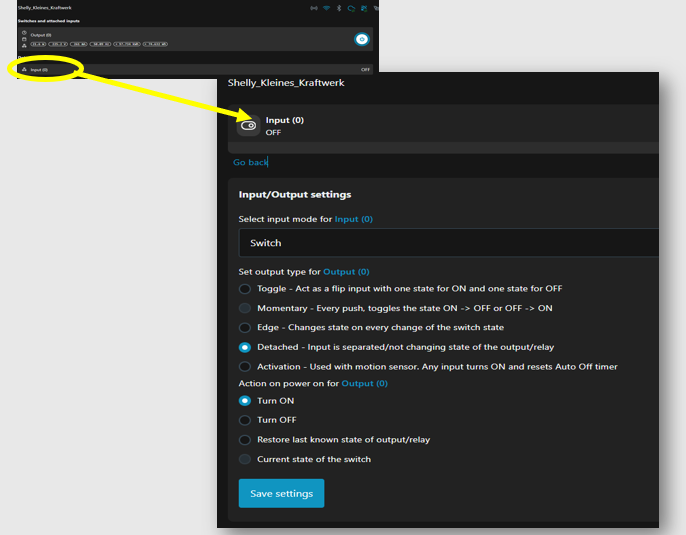Viewport: 686px width, 535px height.
Task: Select Current state of the switch
Action: click(245, 459)
